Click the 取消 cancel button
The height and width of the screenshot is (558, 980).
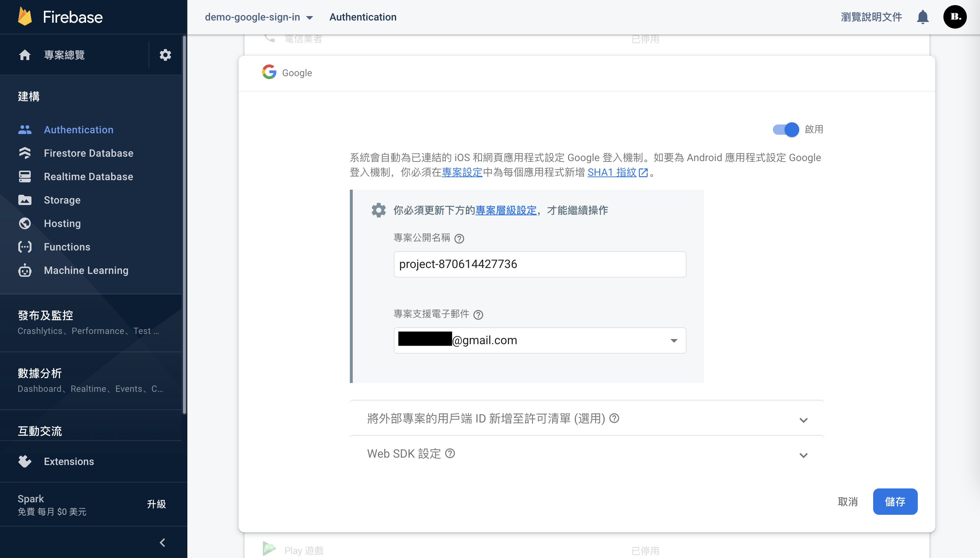[847, 501]
